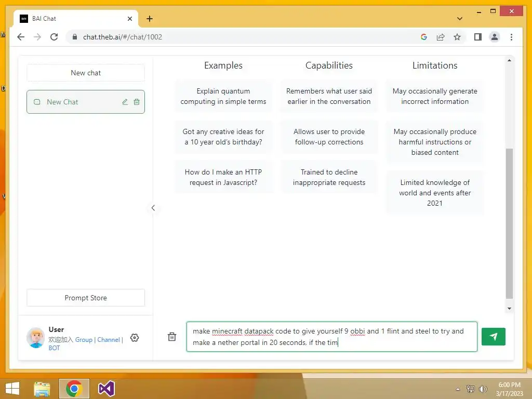Choose example HTTP request in Javascript
The height and width of the screenshot is (399, 532).
tap(223, 177)
